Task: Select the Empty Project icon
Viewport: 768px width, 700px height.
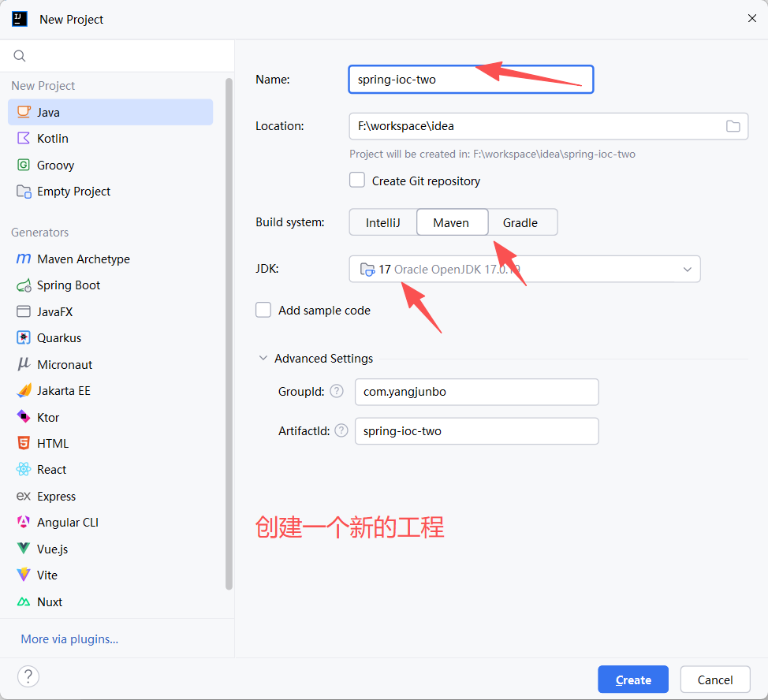Action: click(x=24, y=191)
